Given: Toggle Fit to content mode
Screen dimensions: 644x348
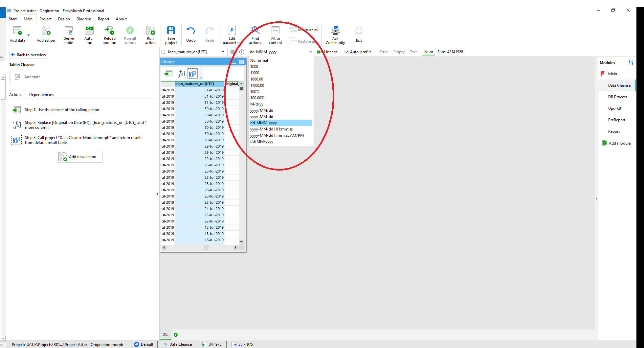Looking at the screenshot, I should tap(275, 35).
